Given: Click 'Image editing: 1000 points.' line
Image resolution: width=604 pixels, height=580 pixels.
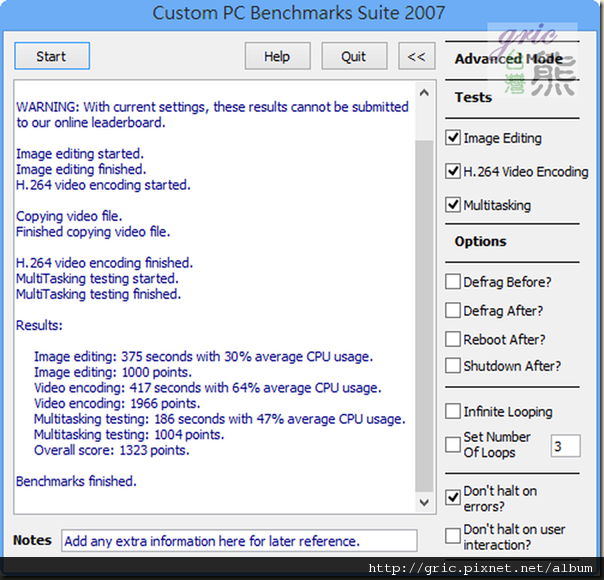Looking at the screenshot, I should tap(113, 372).
